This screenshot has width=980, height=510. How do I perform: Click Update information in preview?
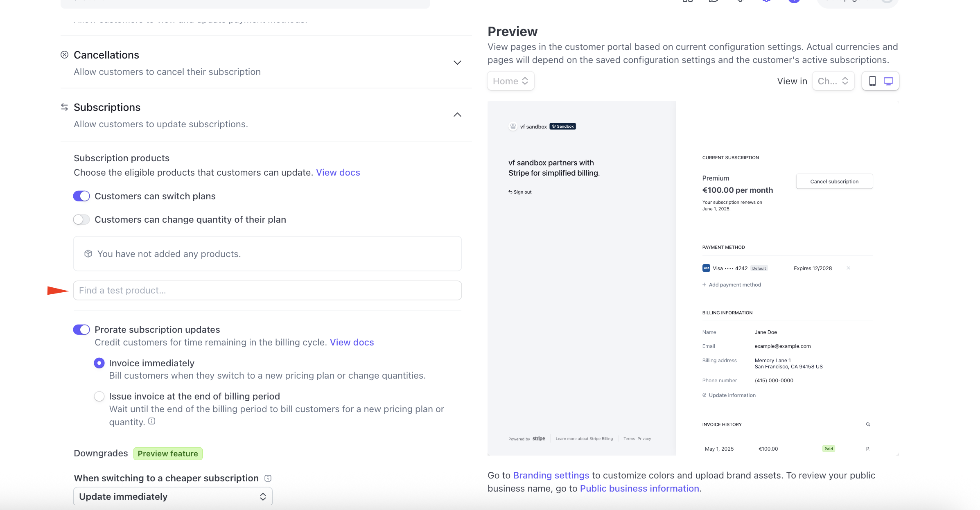pyautogui.click(x=729, y=395)
